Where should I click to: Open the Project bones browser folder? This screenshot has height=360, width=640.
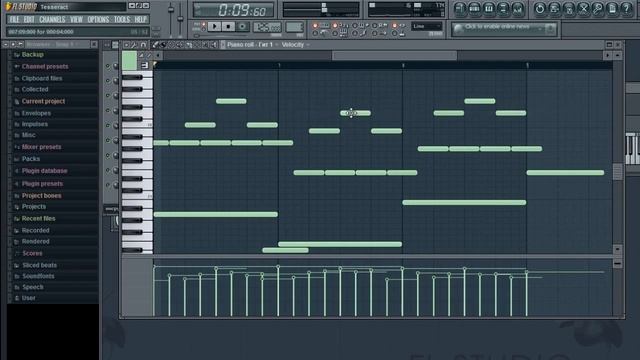pyautogui.click(x=41, y=196)
